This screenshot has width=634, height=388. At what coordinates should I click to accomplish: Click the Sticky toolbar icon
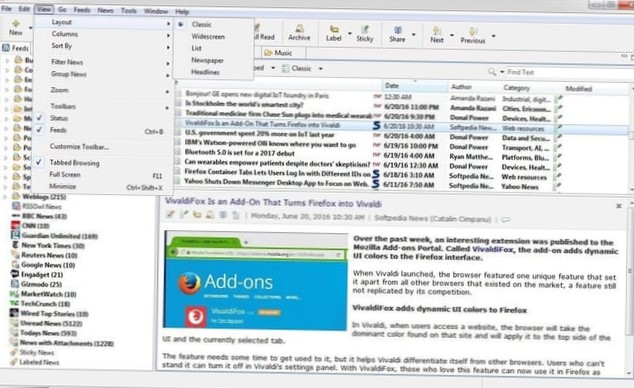click(365, 30)
